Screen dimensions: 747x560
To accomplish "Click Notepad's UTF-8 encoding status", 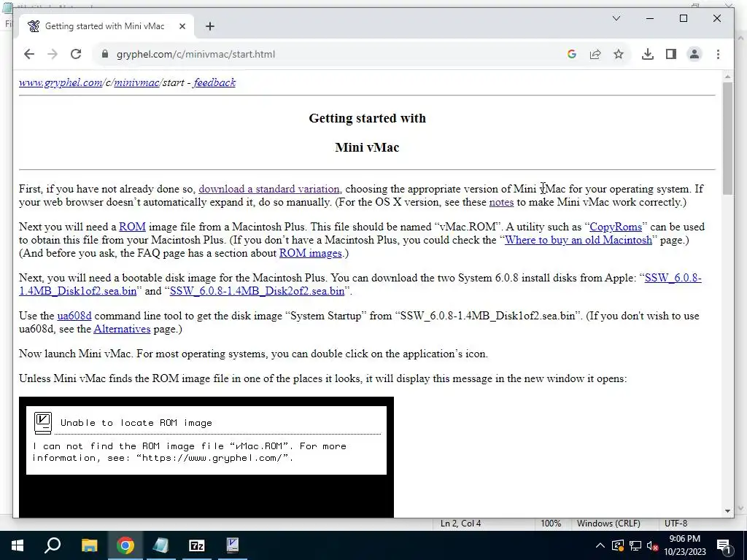I will [676, 524].
